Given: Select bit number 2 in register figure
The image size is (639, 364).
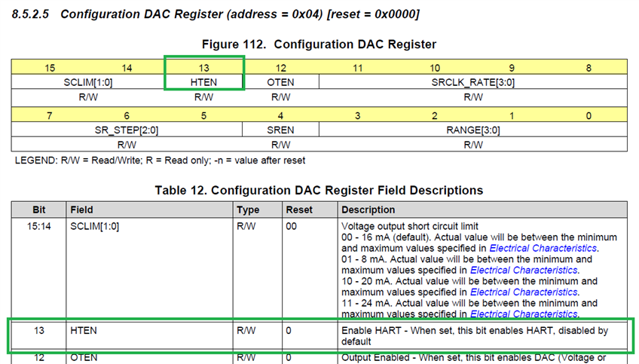Looking at the screenshot, I should click(435, 116).
